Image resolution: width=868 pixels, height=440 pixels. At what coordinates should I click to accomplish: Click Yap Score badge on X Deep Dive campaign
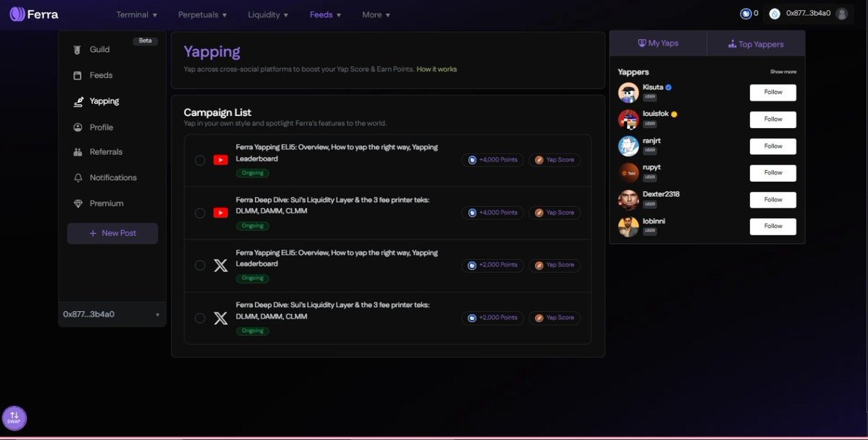tap(554, 318)
